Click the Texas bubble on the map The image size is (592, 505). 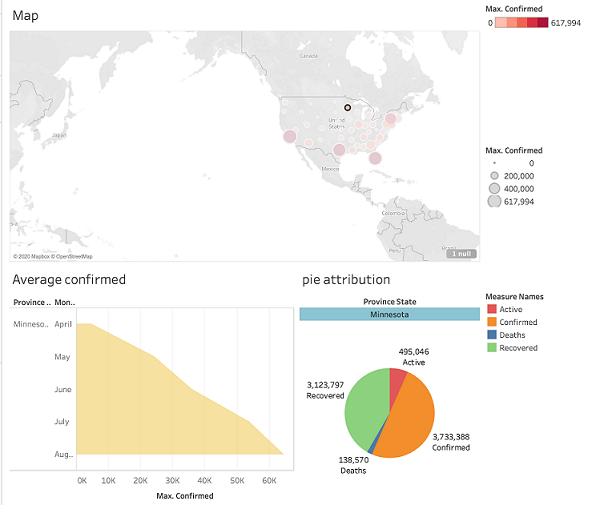(339, 150)
